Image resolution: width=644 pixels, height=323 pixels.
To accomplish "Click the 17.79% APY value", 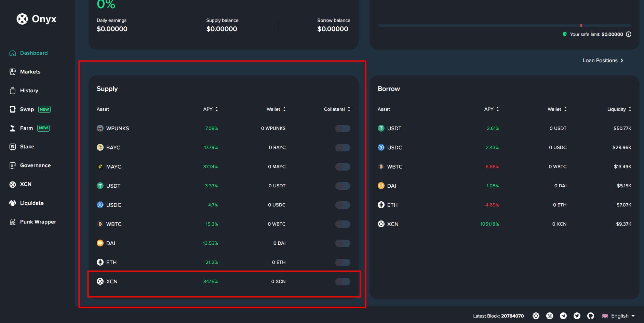I will pos(211,148).
